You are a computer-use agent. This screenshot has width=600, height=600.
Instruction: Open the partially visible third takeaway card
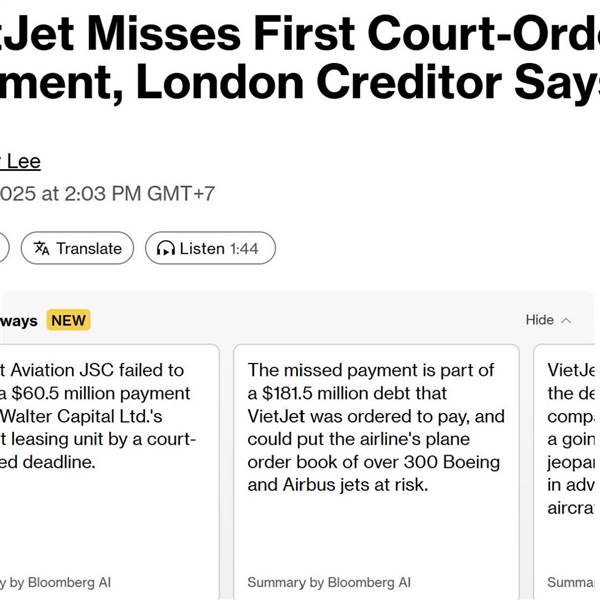[x=567, y=472]
